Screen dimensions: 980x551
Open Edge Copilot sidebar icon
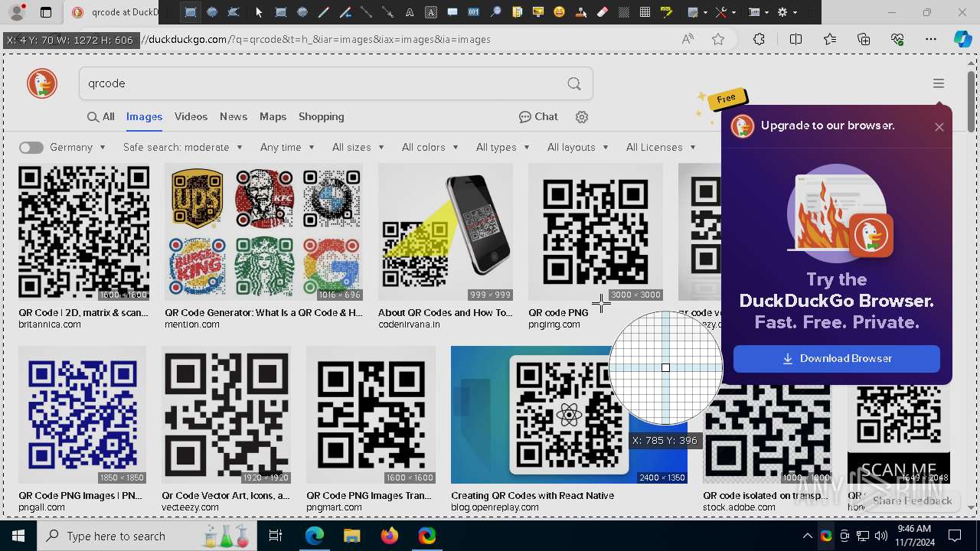coord(963,39)
